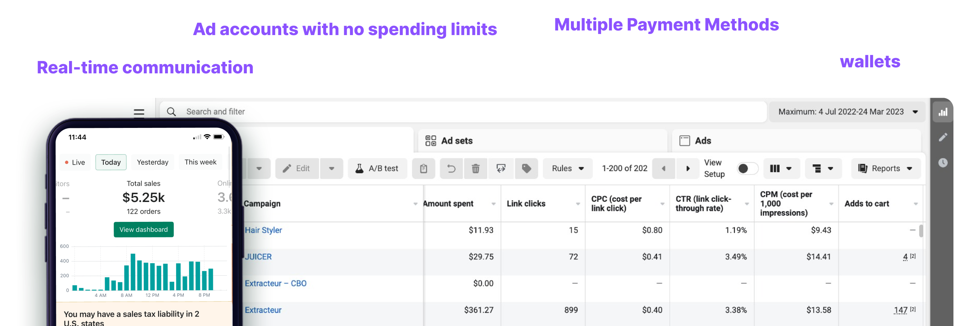The width and height of the screenshot is (980, 326).
Task: Click the clipboard duplicate icon
Action: tap(423, 168)
